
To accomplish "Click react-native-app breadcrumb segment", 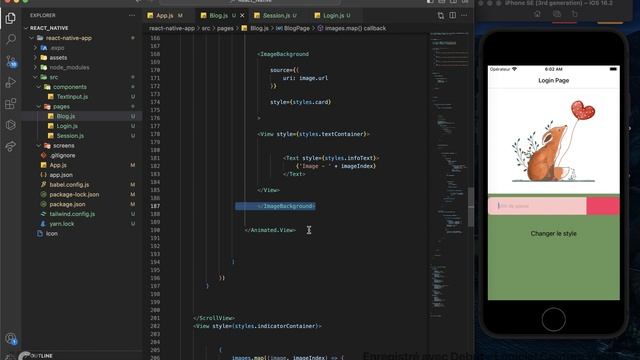I will [x=172, y=28].
